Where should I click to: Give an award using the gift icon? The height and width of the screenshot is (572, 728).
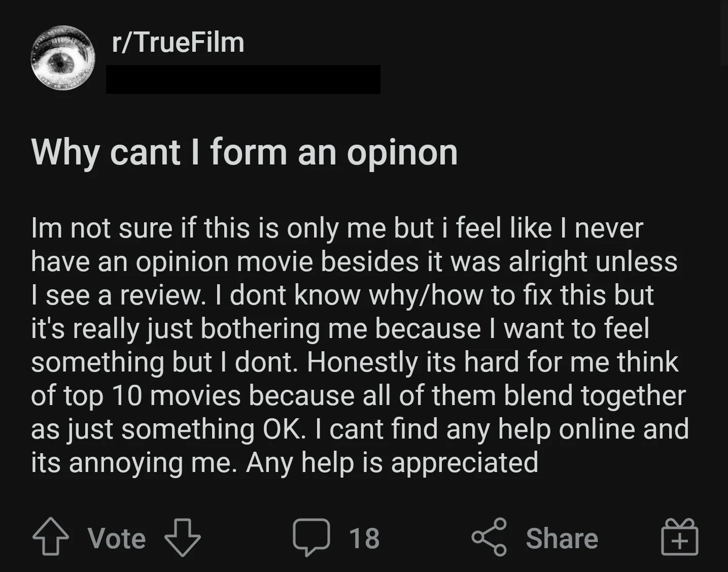tap(680, 537)
